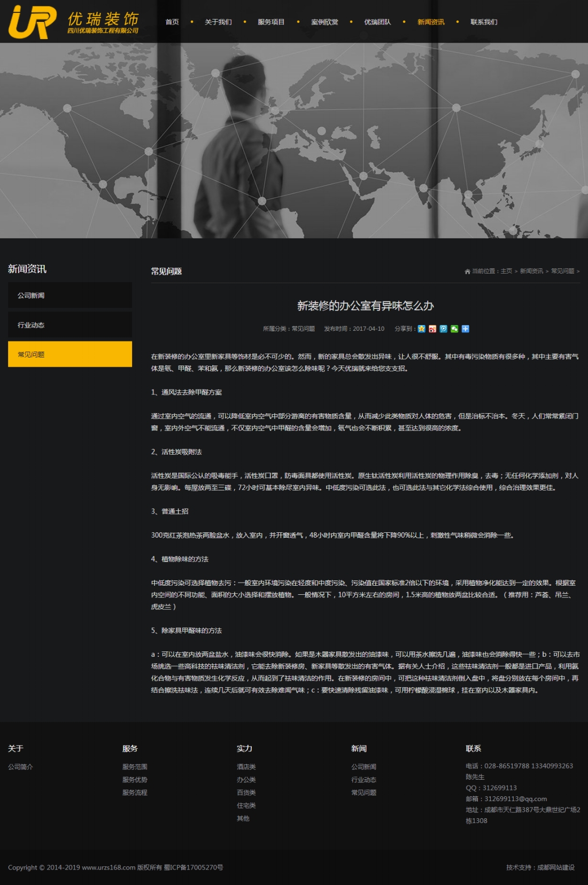The image size is (588, 885).
Task: Share the article to Sina Weibo
Action: (432, 329)
